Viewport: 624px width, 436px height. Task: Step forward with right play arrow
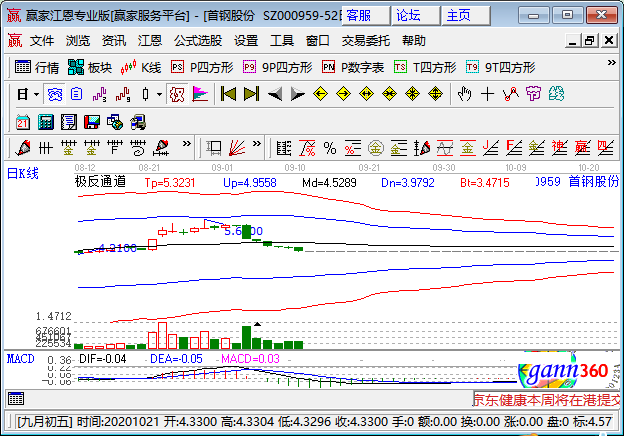click(298, 94)
